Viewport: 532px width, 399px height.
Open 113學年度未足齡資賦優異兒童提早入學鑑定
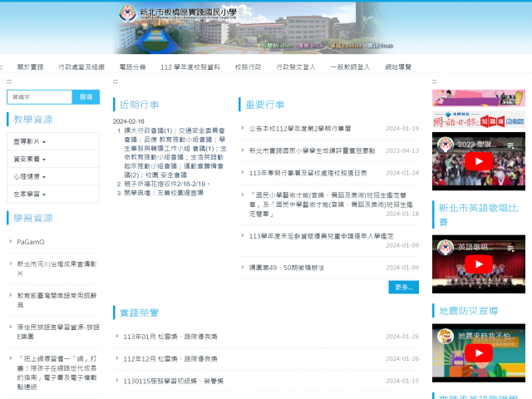322,236
